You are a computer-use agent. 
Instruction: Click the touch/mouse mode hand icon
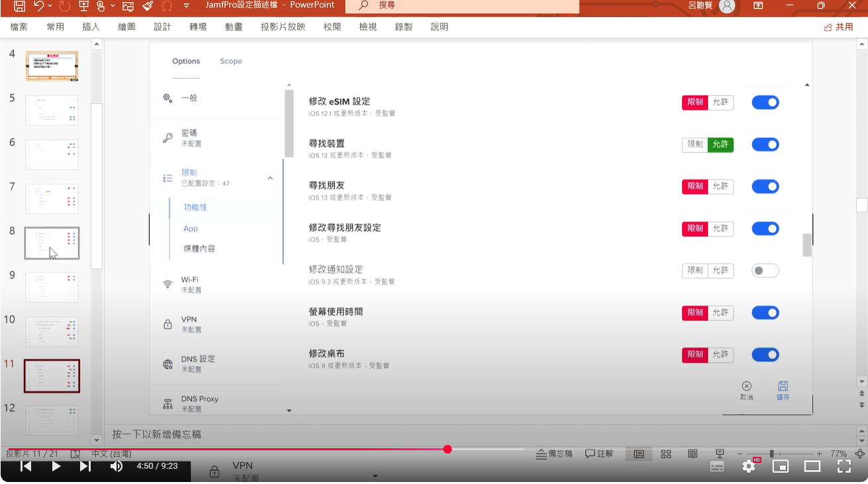coord(101,6)
